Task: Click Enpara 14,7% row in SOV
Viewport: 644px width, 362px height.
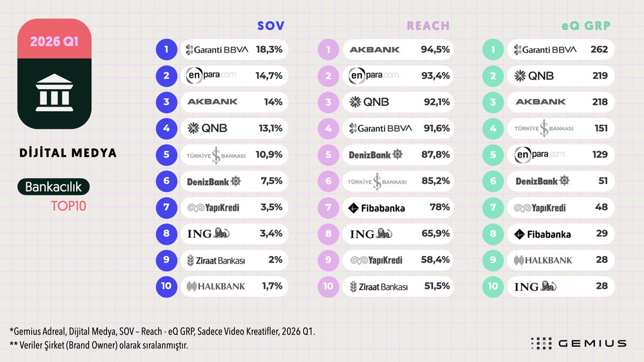Action: 234,76
